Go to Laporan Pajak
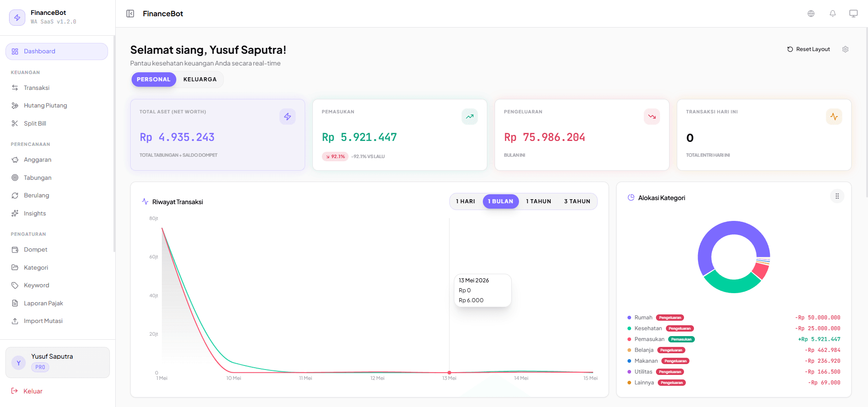The width and height of the screenshot is (868, 407). [57, 303]
